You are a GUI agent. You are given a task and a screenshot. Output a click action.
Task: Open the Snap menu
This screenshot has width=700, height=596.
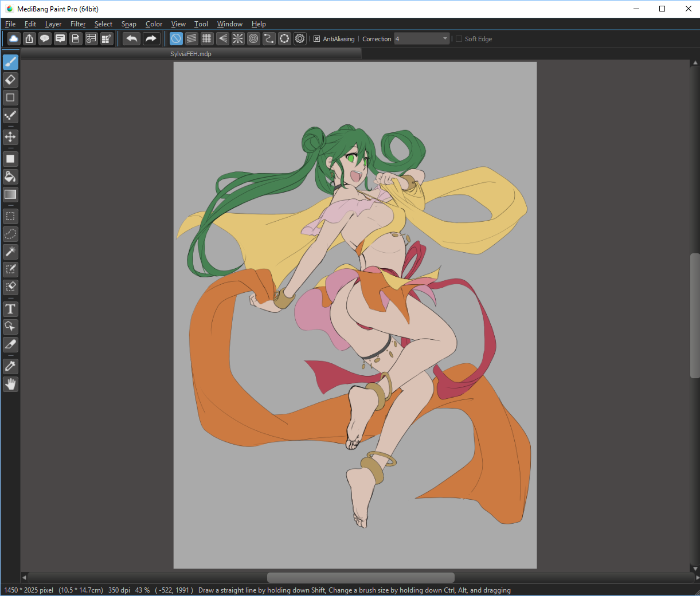click(x=129, y=24)
